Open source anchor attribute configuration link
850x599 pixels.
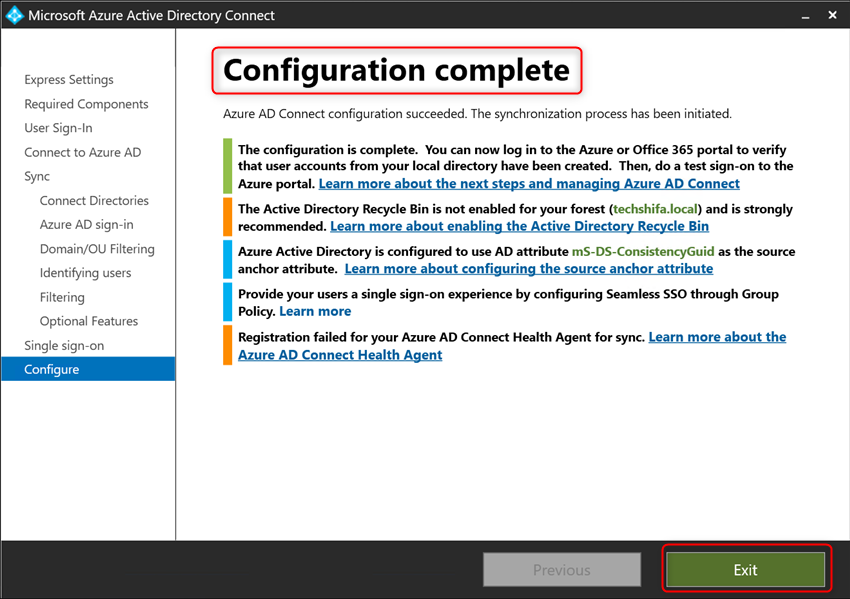pyautogui.click(x=528, y=268)
